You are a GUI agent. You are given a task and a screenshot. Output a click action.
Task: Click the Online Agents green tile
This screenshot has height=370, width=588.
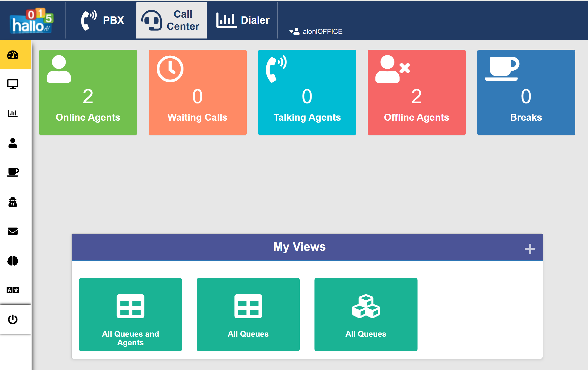(88, 92)
